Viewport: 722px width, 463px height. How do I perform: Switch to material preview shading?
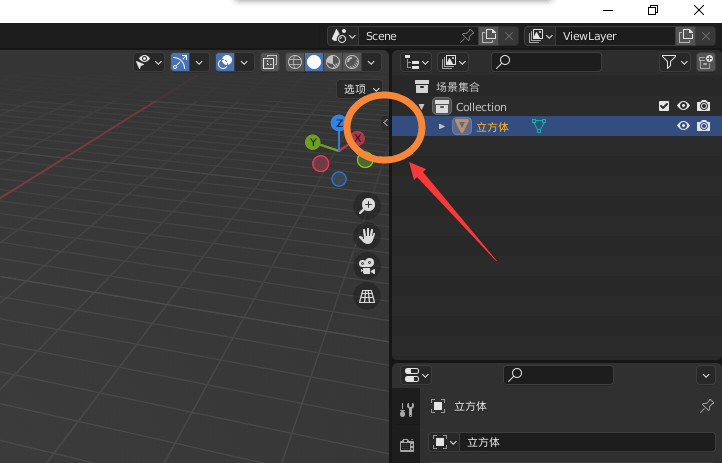tap(333, 62)
